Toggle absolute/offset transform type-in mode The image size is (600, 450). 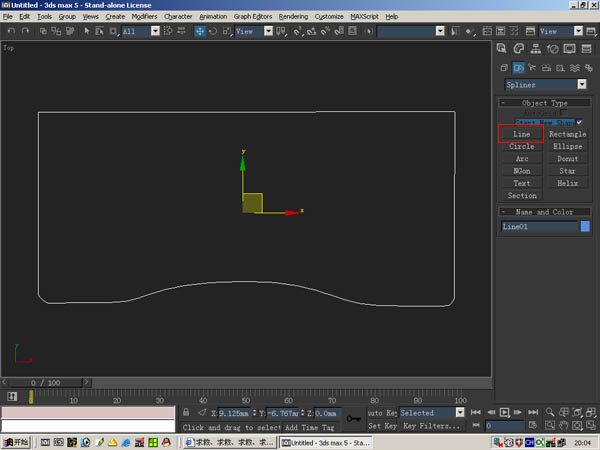click(x=202, y=412)
